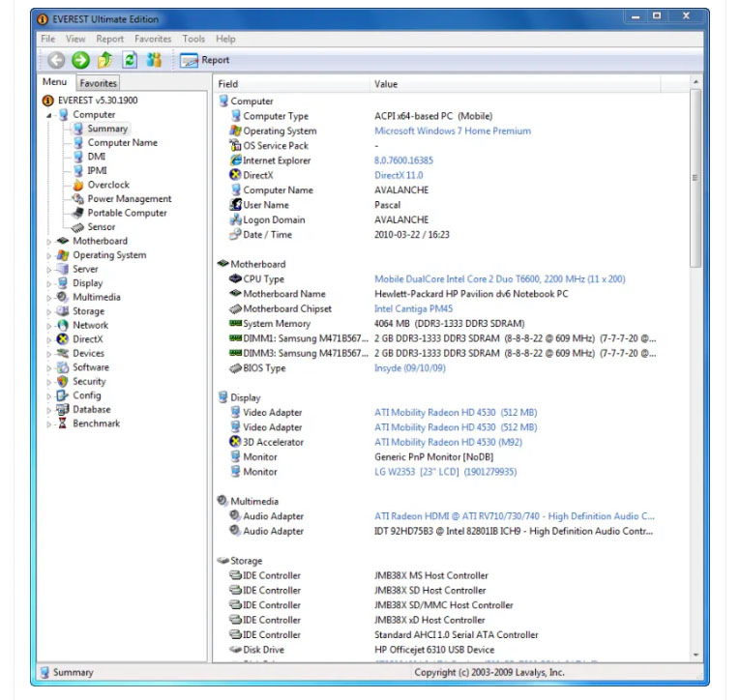Select the Overclock flame icon
740x700 pixels.
(78, 185)
